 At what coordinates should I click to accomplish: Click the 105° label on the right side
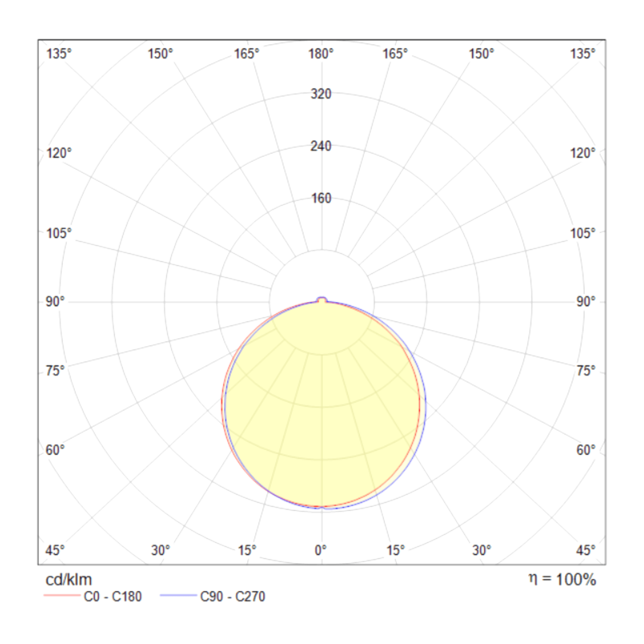click(583, 233)
